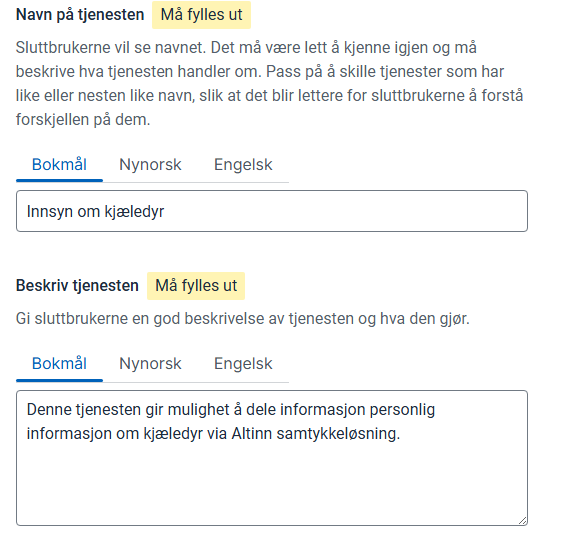This screenshot has width=572, height=555.
Task: Click the 'Navn på tjenesten' label
Action: point(80,15)
